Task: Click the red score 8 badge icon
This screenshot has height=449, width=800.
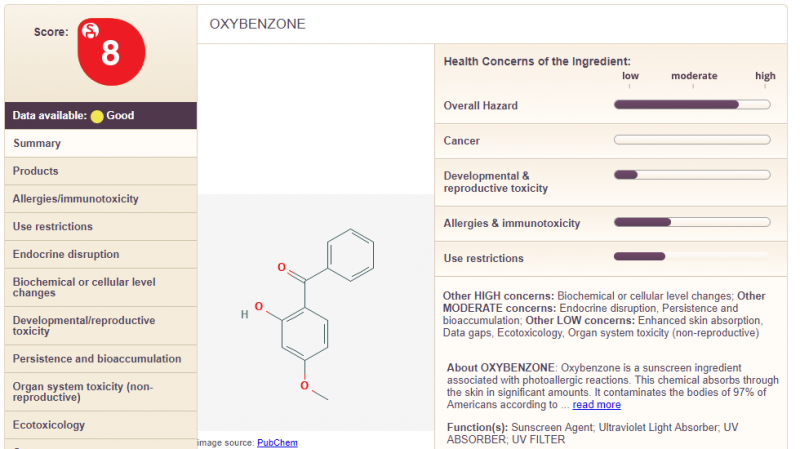Action: click(111, 52)
